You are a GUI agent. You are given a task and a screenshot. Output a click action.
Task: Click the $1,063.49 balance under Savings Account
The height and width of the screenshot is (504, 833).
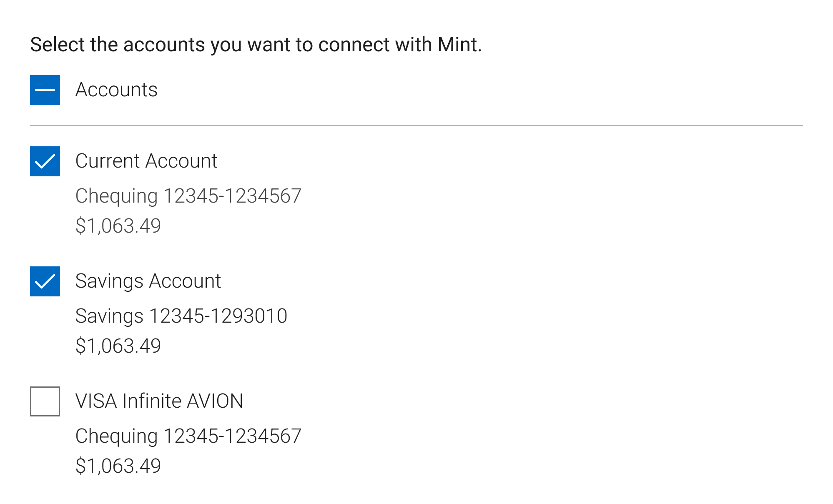click(x=118, y=346)
